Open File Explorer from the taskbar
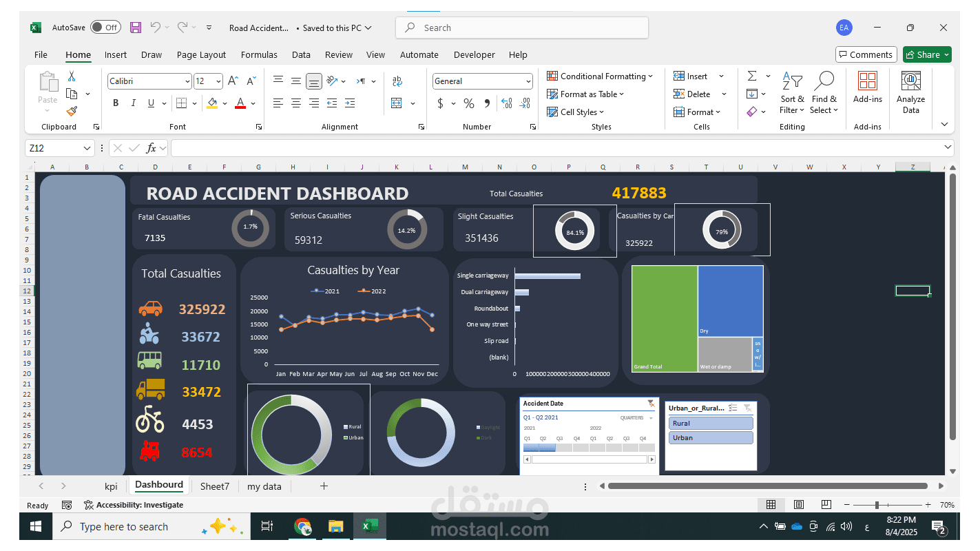Viewport: 980px width, 551px height. click(335, 527)
